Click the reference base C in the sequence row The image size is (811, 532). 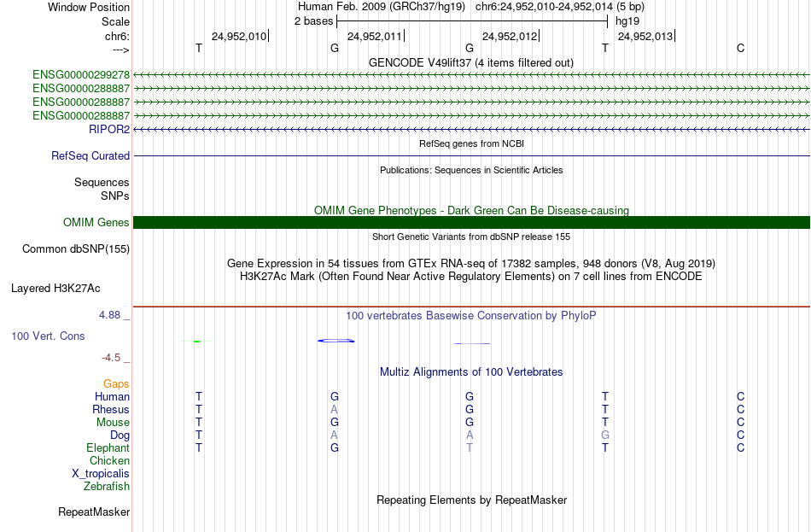click(741, 48)
